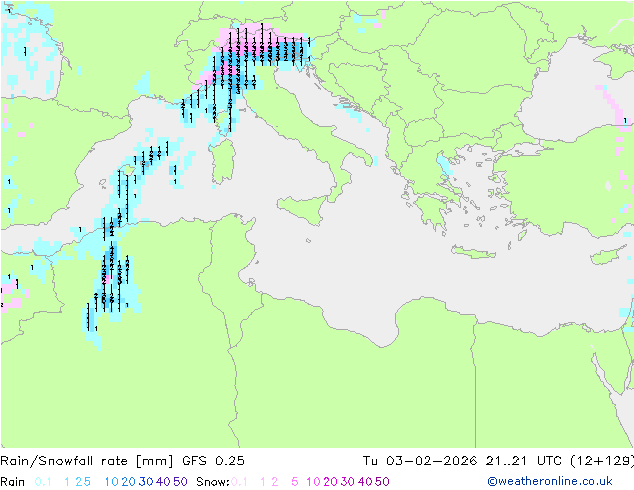
Task: Click the Rain legend value 50
Action: [x=180, y=482]
